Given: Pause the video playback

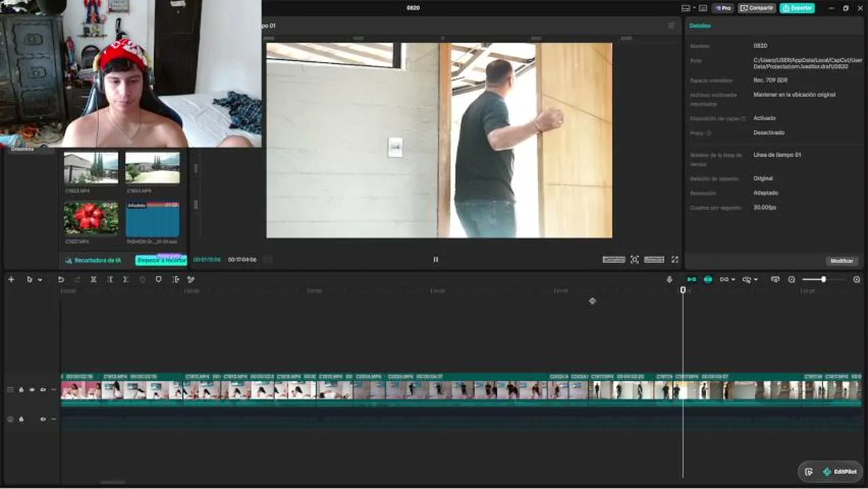Looking at the screenshot, I should click(x=435, y=259).
